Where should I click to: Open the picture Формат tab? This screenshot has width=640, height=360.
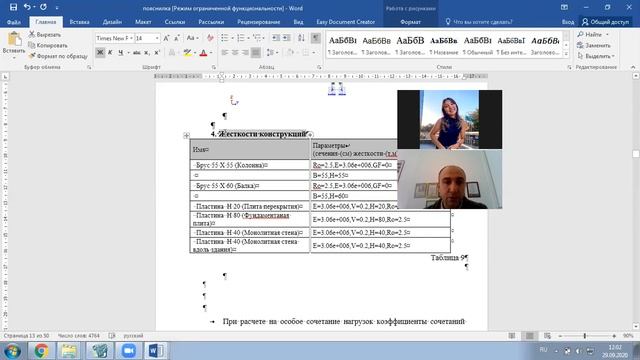click(410, 22)
